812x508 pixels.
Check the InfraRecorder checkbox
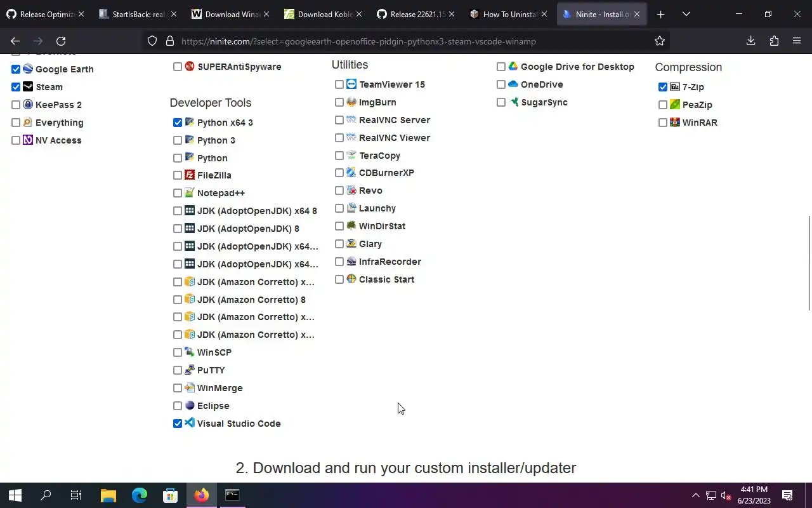click(x=339, y=262)
